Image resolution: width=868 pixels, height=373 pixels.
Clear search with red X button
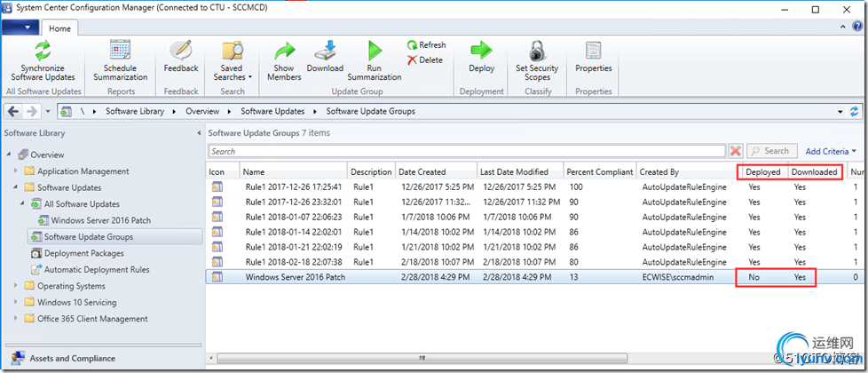(x=736, y=151)
